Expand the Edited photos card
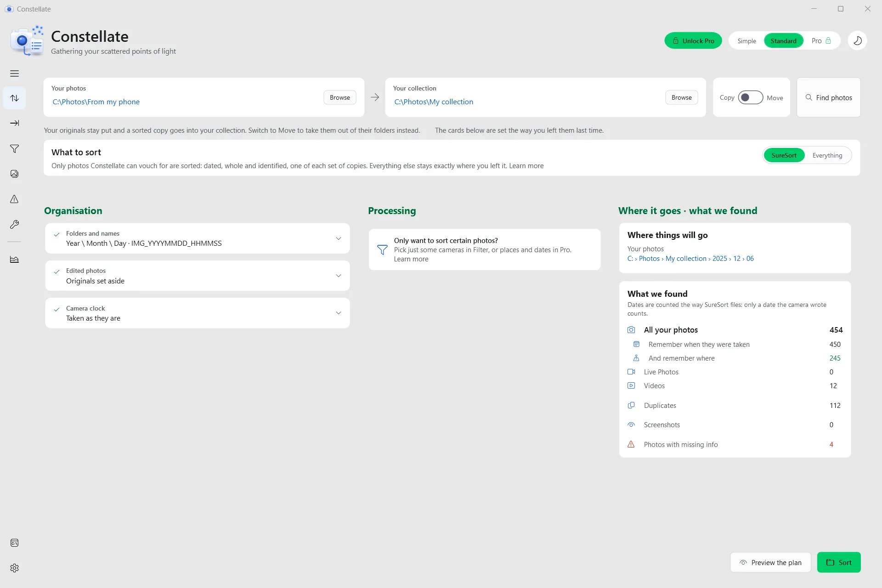 coord(198,276)
